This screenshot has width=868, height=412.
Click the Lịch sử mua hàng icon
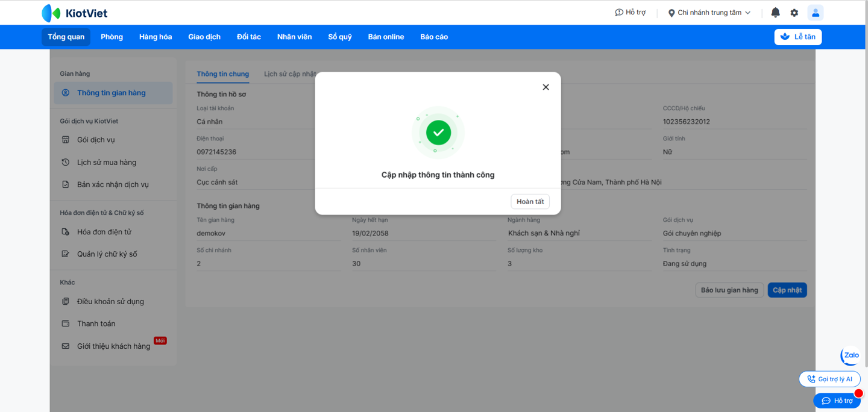(66, 162)
